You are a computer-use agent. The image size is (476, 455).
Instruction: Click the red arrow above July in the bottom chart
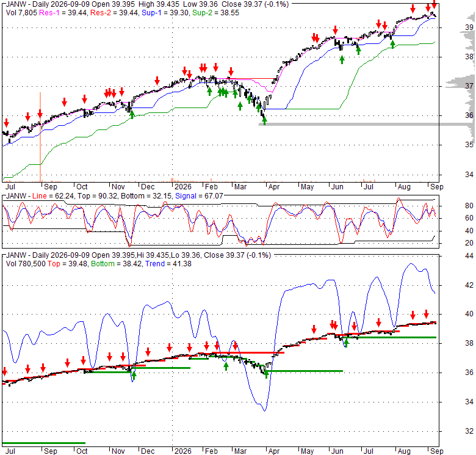pyautogui.click(x=378, y=322)
